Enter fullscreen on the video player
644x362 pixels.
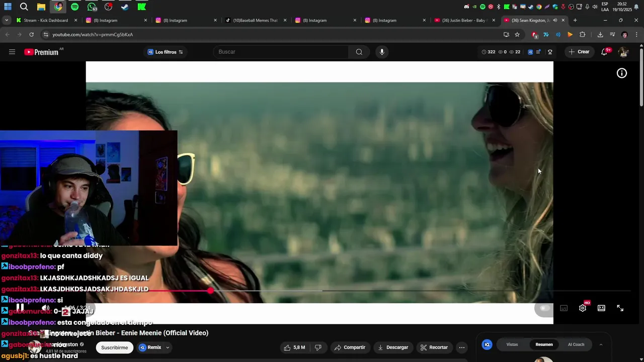point(620,308)
